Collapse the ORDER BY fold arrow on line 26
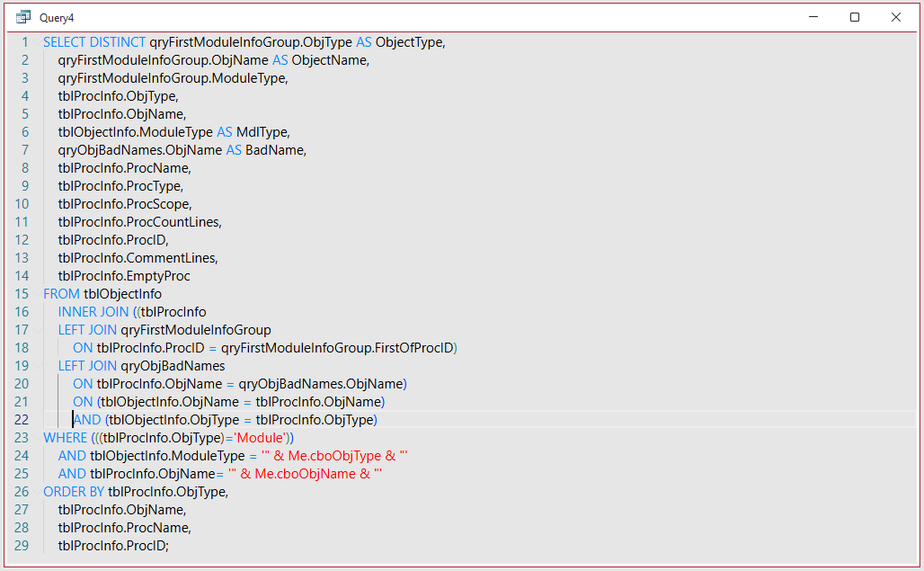 point(37,492)
